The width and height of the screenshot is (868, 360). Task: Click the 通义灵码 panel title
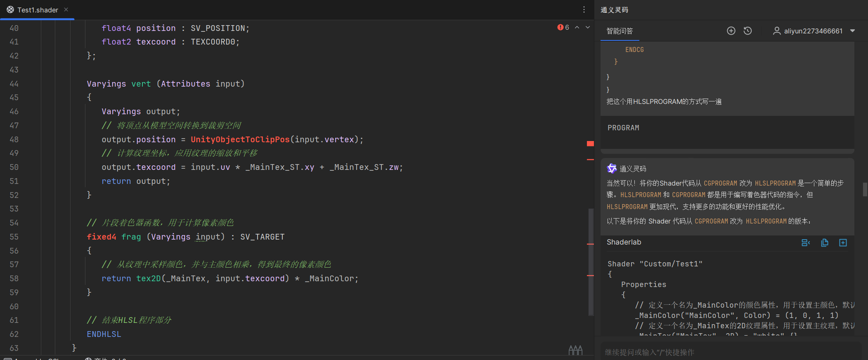[x=614, y=10]
